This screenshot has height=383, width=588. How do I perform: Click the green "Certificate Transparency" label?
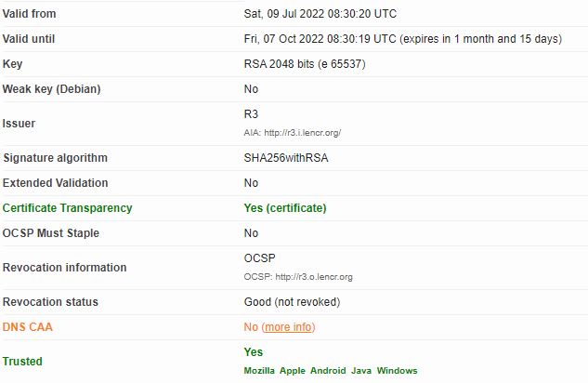67,208
